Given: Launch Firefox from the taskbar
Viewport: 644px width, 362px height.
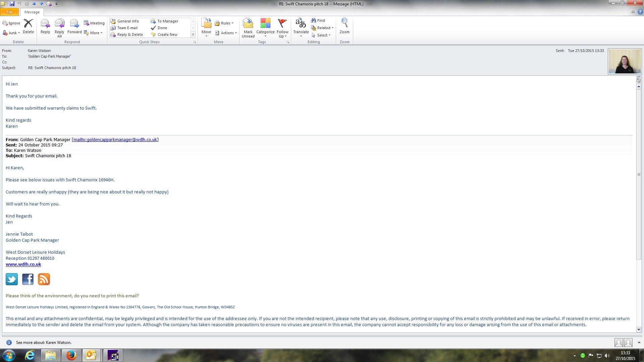Looking at the screenshot, I should (x=71, y=355).
